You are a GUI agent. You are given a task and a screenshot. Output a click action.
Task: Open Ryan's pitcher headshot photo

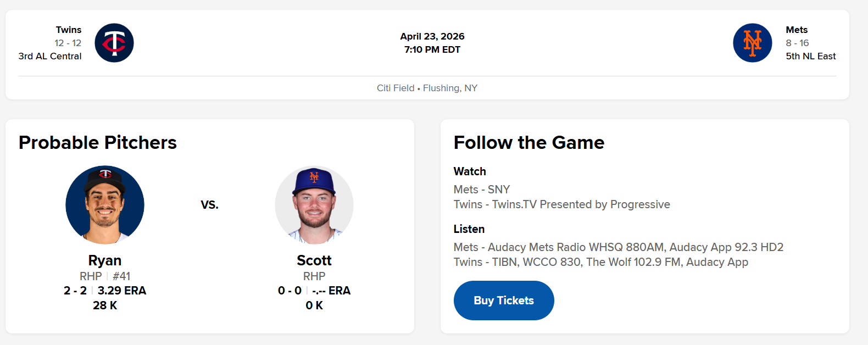tap(105, 205)
